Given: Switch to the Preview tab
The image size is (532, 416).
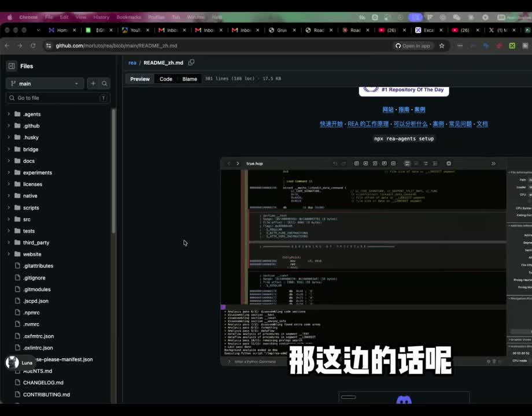Looking at the screenshot, I should 140,79.
